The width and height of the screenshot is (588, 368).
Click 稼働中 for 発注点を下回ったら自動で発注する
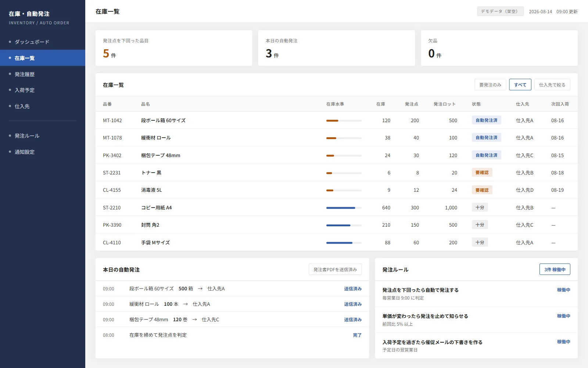(564, 290)
